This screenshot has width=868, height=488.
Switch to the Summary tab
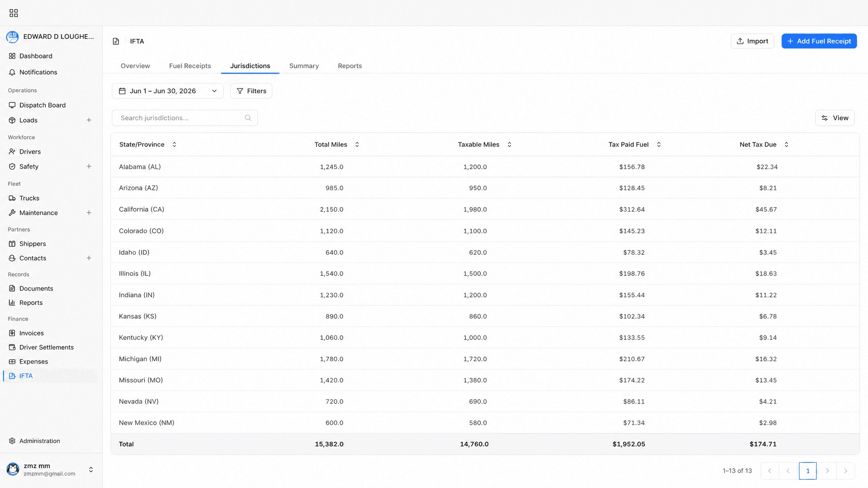click(x=304, y=66)
